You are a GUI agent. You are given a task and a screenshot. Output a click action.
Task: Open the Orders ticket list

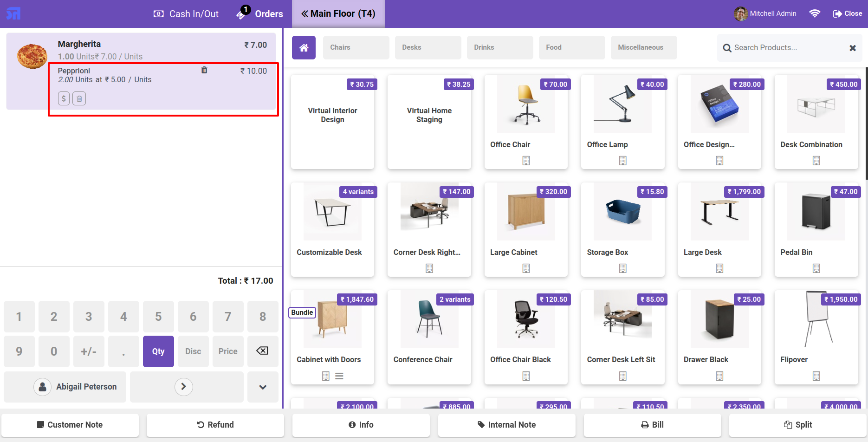coord(259,13)
